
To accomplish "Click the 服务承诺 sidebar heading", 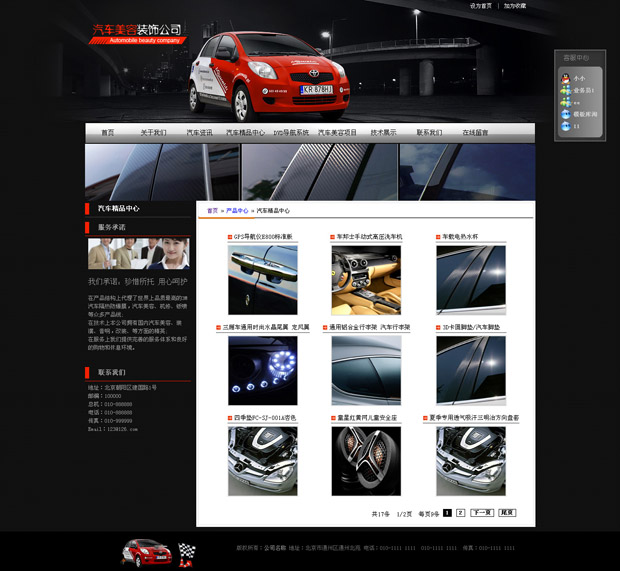I will tap(112, 227).
